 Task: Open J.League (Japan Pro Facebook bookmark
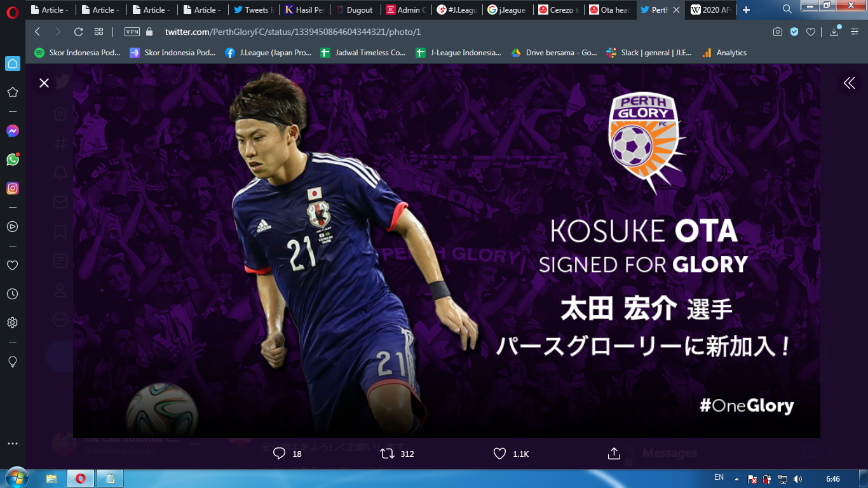268,53
